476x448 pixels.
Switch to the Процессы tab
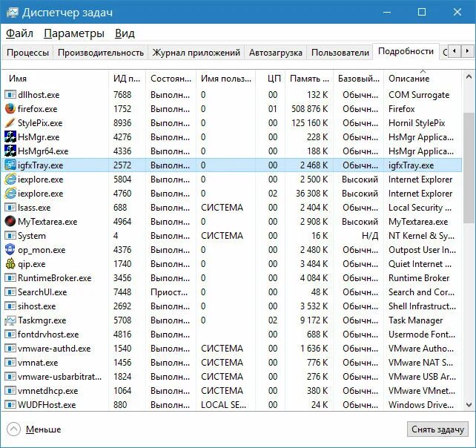pyautogui.click(x=27, y=53)
